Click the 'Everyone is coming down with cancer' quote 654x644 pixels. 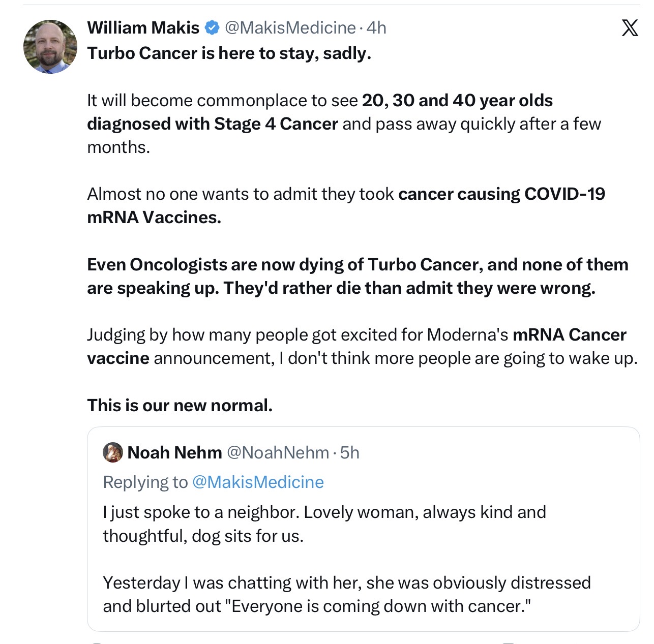click(381, 606)
